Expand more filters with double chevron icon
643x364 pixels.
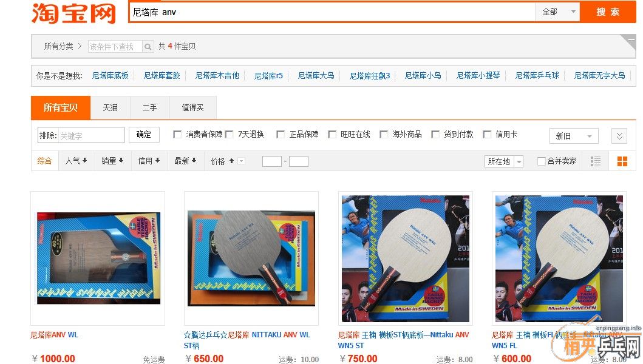pyautogui.click(x=619, y=136)
